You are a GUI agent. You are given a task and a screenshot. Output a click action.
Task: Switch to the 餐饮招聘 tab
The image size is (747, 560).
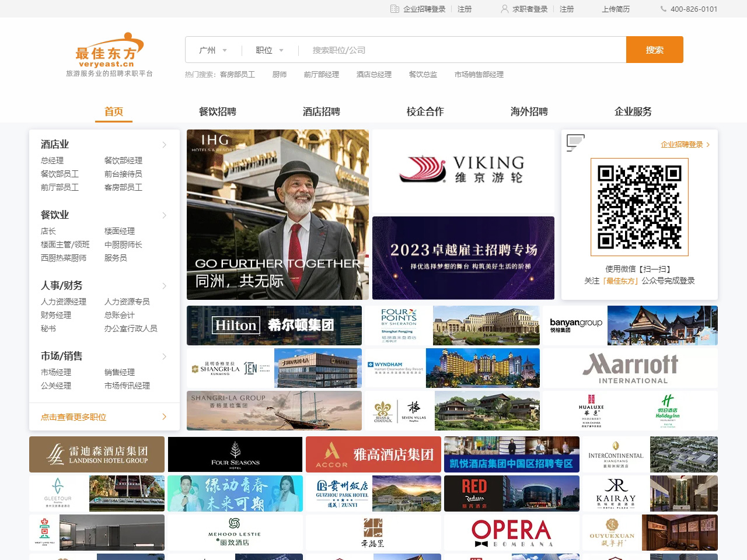(217, 111)
